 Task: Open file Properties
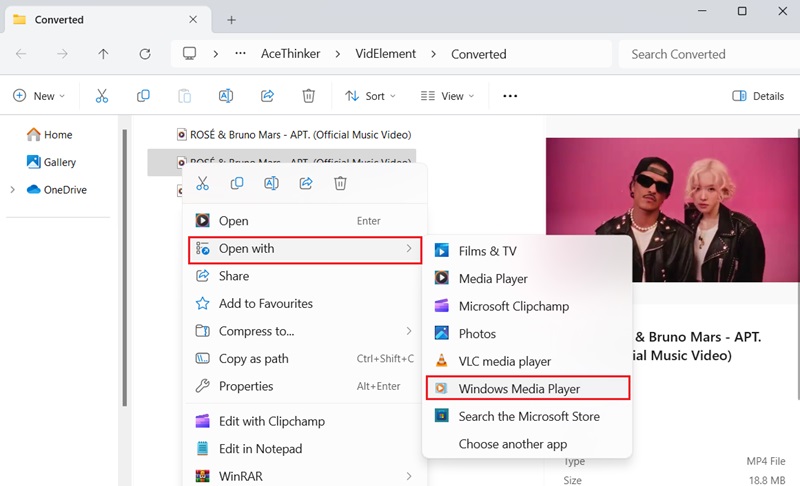[x=305, y=386]
